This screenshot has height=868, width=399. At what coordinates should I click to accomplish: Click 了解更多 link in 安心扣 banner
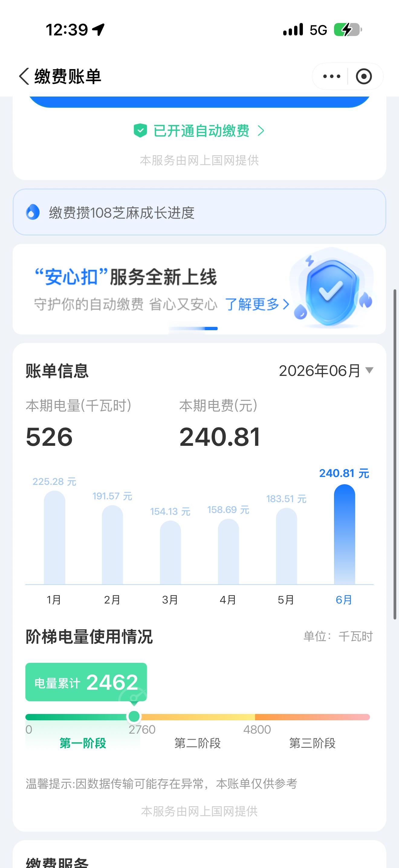(257, 304)
